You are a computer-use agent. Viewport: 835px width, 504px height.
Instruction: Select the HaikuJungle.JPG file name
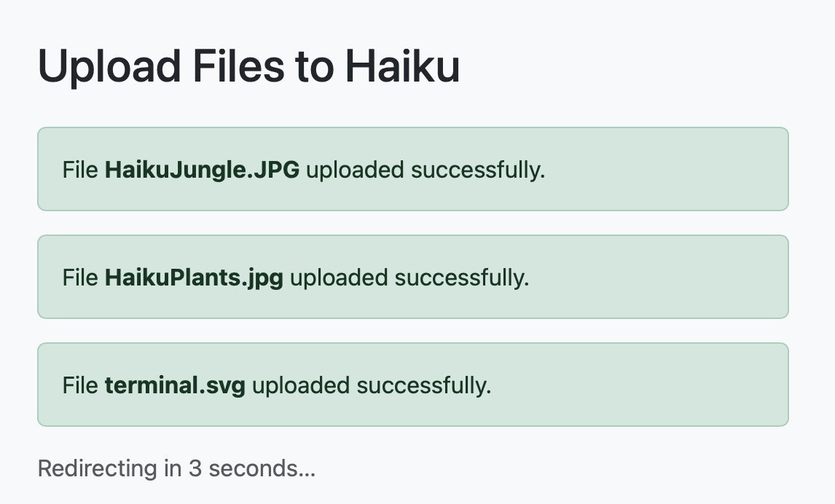(202, 170)
